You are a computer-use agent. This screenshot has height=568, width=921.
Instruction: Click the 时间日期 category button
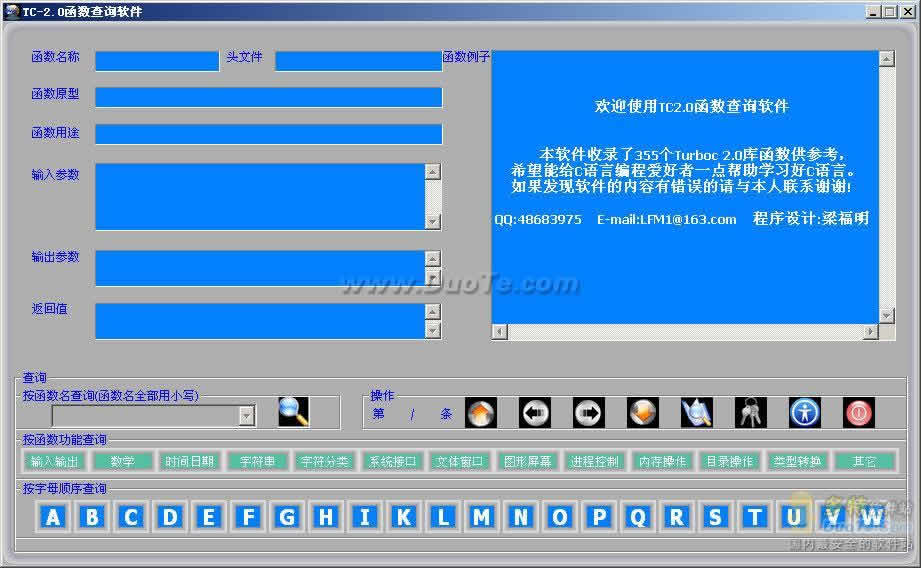point(190,462)
